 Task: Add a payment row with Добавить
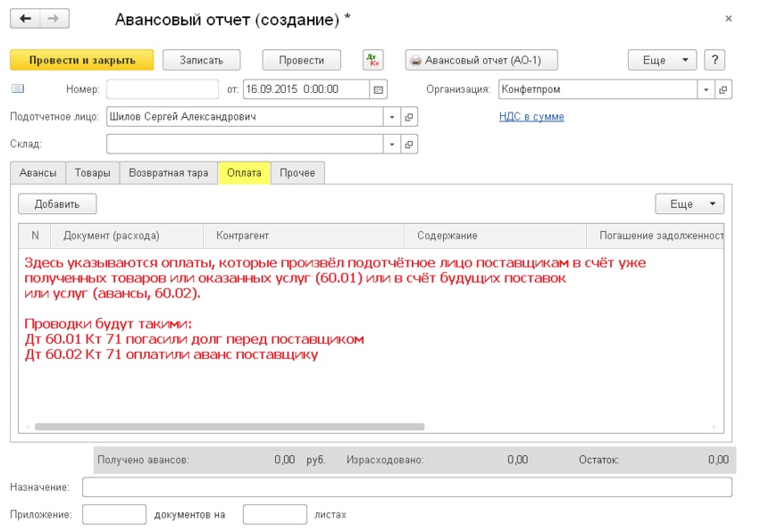coord(57,204)
